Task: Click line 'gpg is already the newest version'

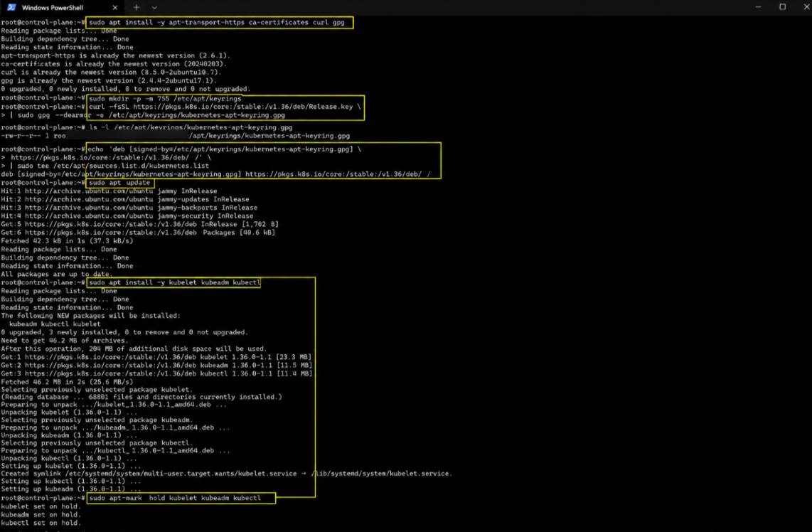Action: (x=109, y=80)
